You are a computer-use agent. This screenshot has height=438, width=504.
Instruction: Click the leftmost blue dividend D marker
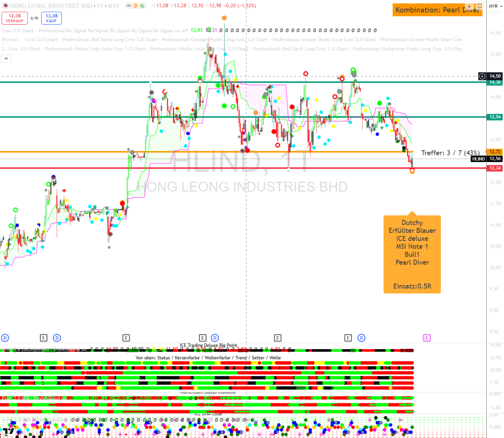(5, 338)
